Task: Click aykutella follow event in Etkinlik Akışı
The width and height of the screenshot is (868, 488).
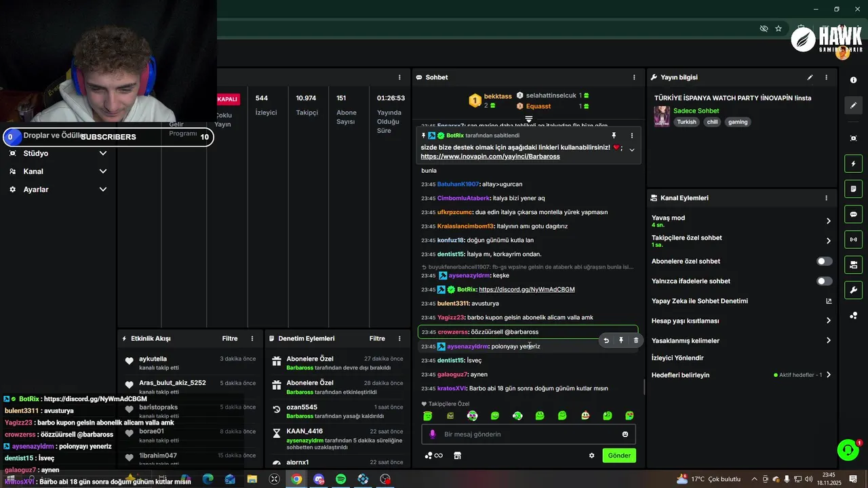Action: pyautogui.click(x=189, y=363)
